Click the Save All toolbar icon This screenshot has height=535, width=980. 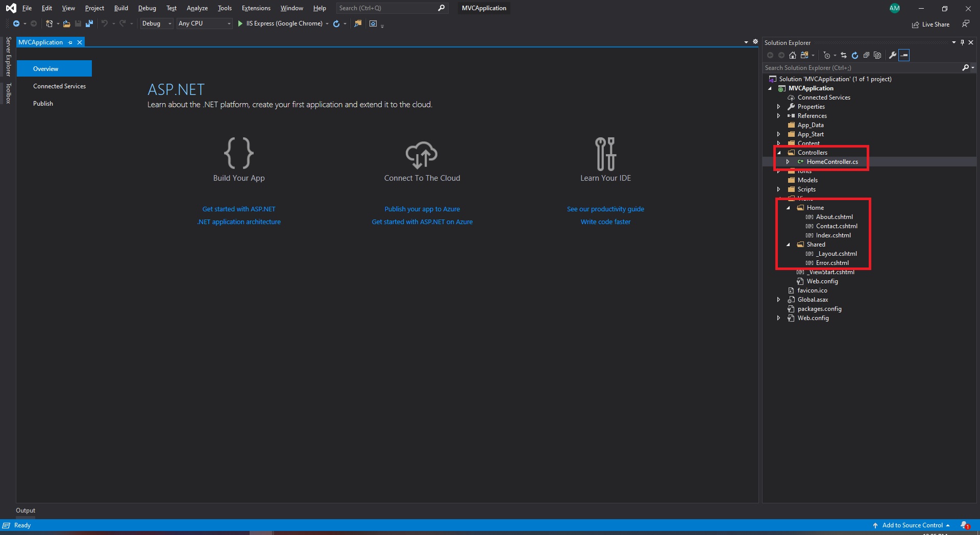(89, 23)
